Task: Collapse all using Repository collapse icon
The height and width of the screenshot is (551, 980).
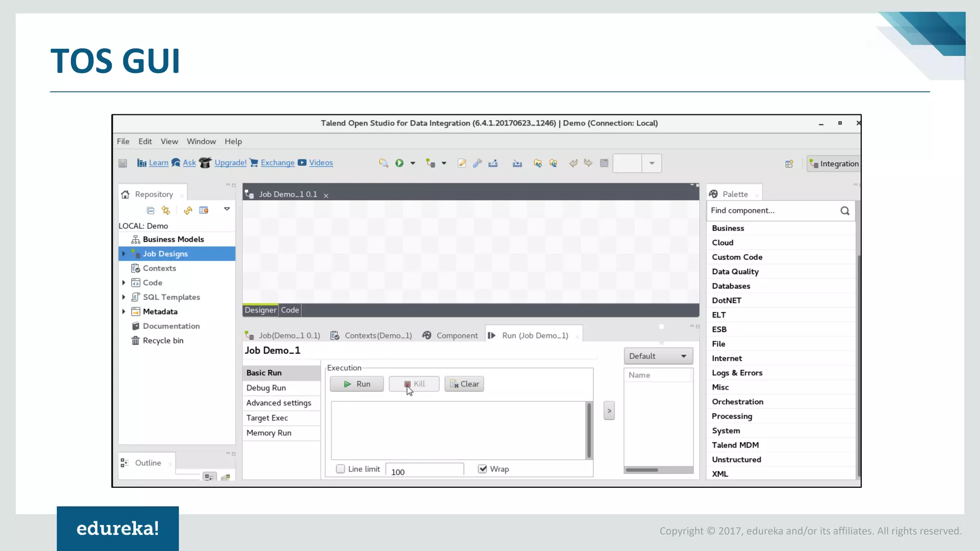Action: click(150, 210)
